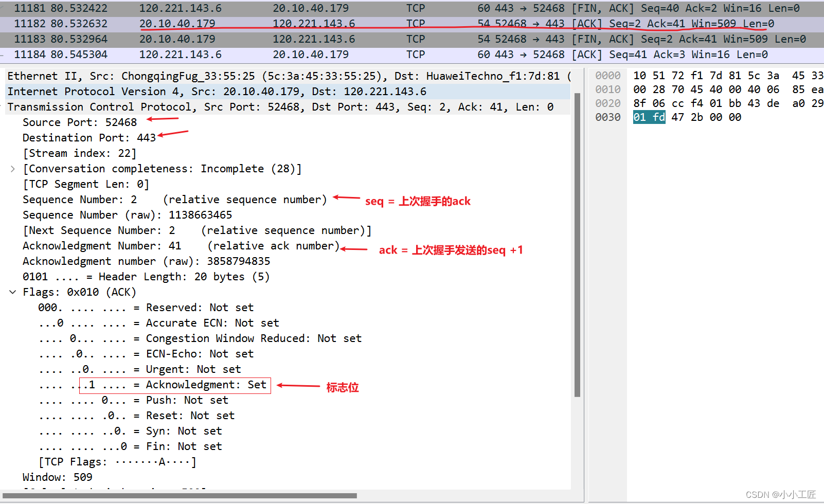The width and height of the screenshot is (824, 504).
Task: Click the vertical scrollbar of details pane
Action: coord(577,245)
